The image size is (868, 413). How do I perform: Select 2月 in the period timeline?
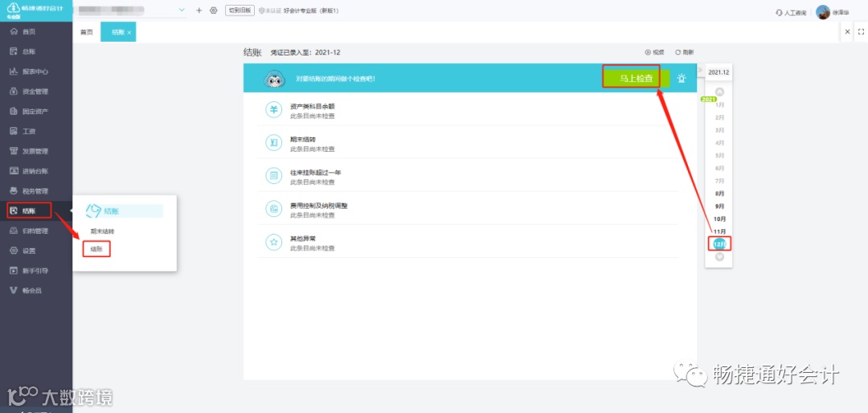[719, 117]
